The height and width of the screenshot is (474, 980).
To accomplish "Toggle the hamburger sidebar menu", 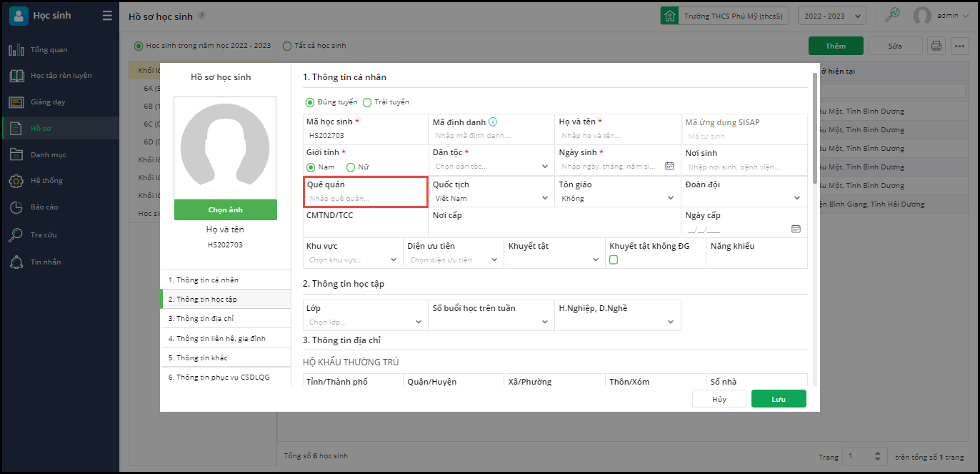I will (107, 16).
